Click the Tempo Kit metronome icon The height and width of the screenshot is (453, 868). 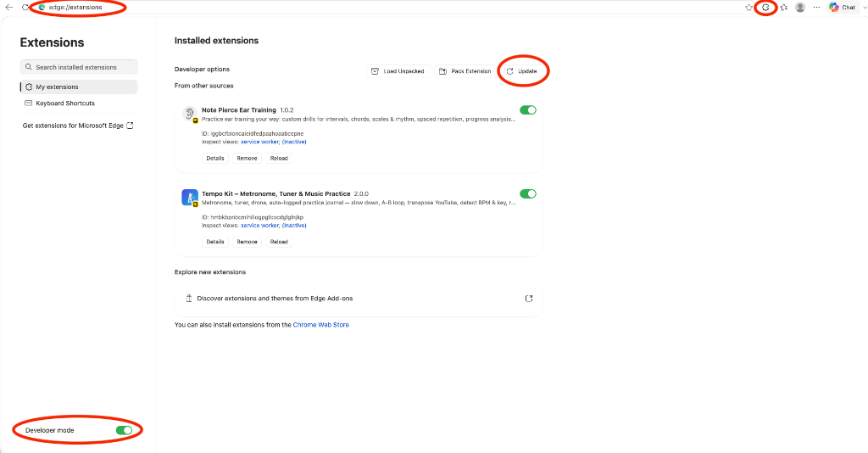pos(189,197)
